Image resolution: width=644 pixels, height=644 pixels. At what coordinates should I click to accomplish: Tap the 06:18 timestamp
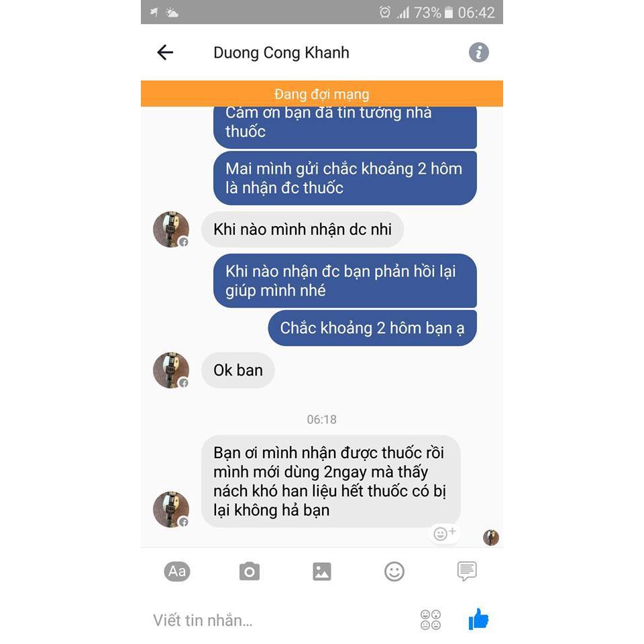pyautogui.click(x=321, y=419)
